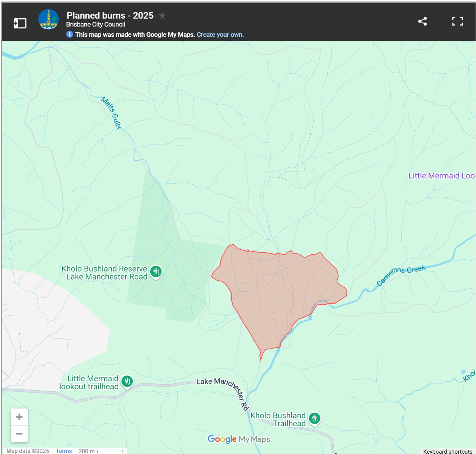Select Kholo Bushland Reserve hiking marker
This screenshot has height=454, width=476.
(x=156, y=272)
